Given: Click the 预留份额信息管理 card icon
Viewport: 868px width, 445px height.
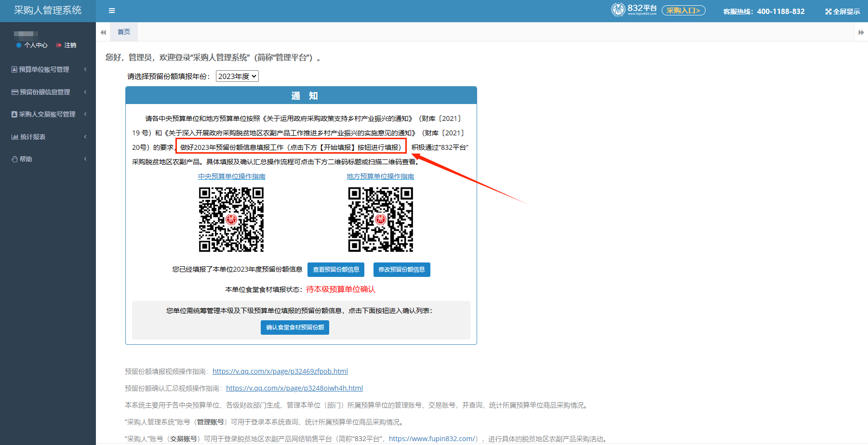Looking at the screenshot, I should 15,92.
